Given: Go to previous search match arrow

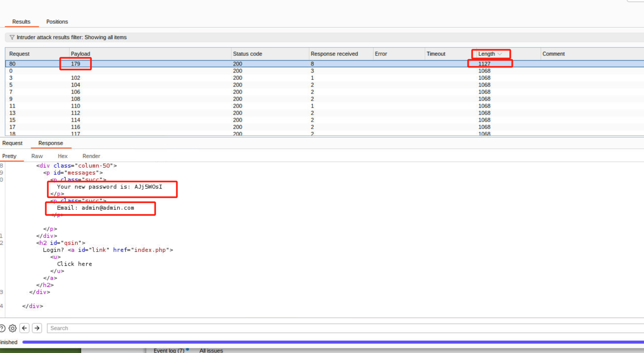Looking at the screenshot, I should coord(24,328).
